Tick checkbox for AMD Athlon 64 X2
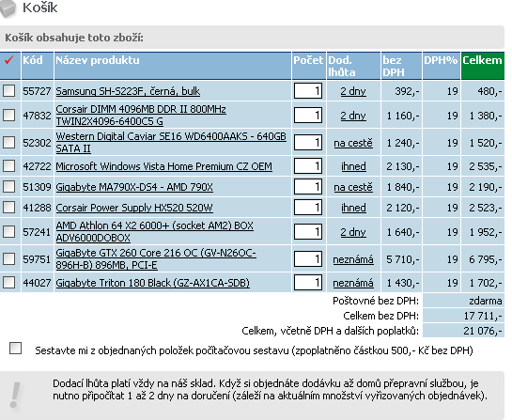Viewport: 512px width, 420px height. pyautogui.click(x=8, y=231)
